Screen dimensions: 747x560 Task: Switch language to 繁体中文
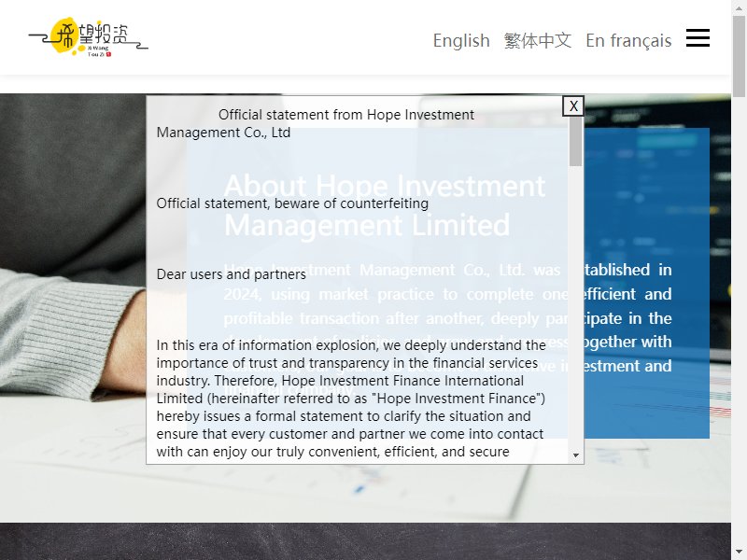tap(538, 40)
